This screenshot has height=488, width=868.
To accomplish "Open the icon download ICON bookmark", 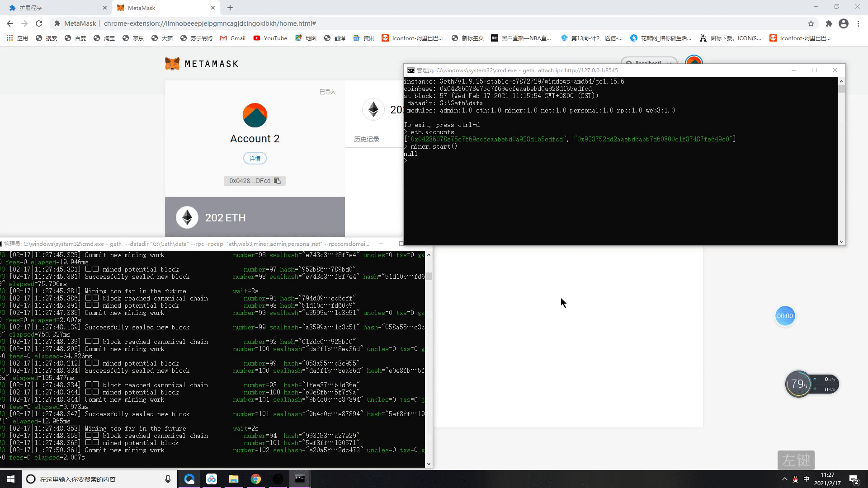I will click(x=730, y=38).
